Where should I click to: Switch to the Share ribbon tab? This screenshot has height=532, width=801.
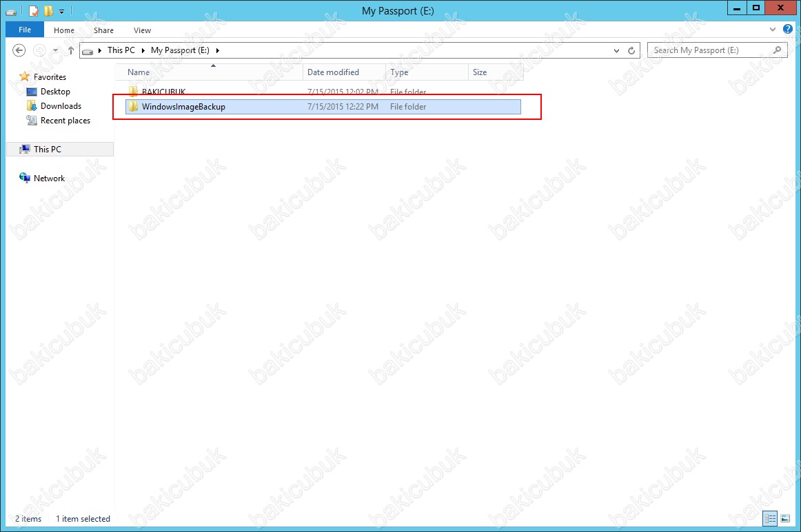pyautogui.click(x=103, y=30)
